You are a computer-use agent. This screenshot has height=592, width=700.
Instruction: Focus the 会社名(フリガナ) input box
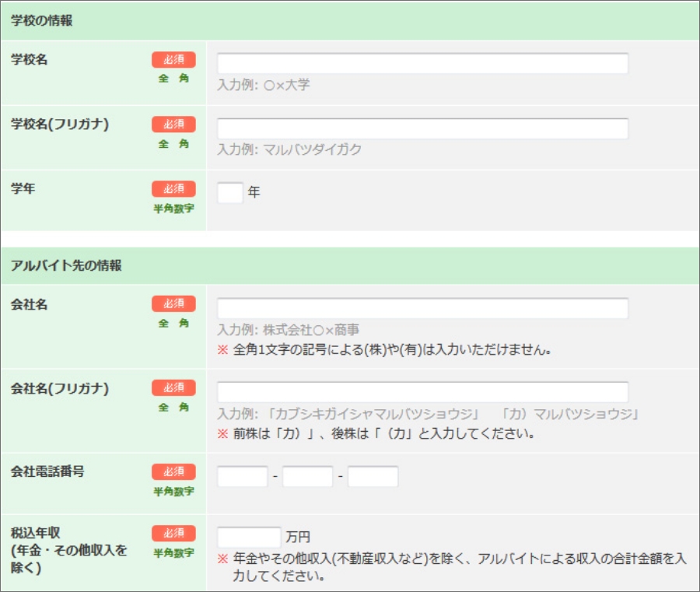click(x=422, y=392)
